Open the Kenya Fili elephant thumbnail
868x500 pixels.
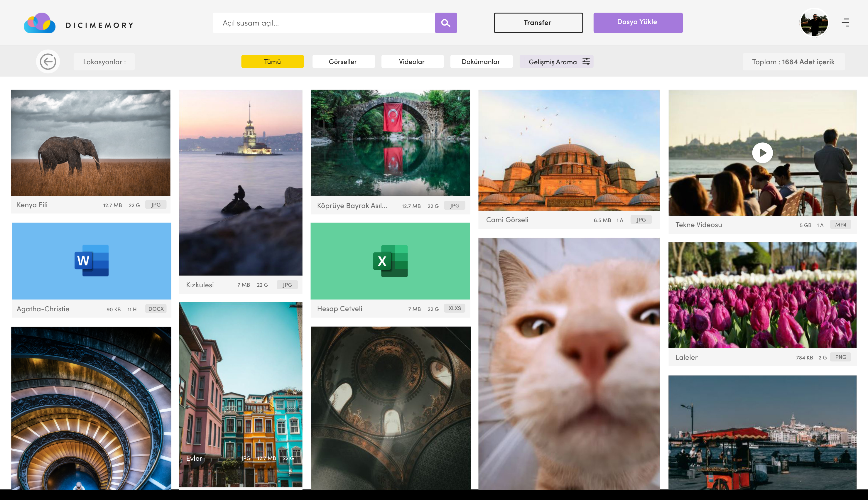(x=91, y=143)
